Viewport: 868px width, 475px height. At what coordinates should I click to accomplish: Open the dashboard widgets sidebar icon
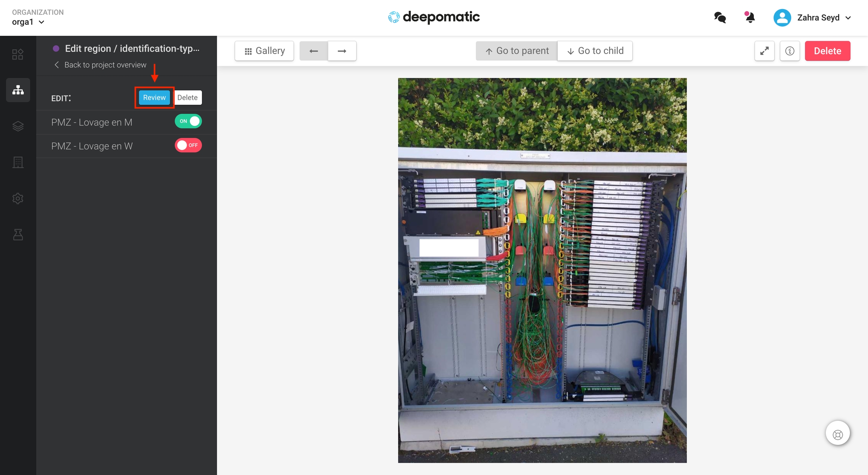[x=18, y=54]
